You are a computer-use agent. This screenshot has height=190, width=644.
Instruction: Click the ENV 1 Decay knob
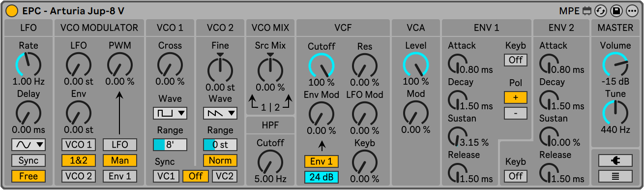click(x=457, y=99)
